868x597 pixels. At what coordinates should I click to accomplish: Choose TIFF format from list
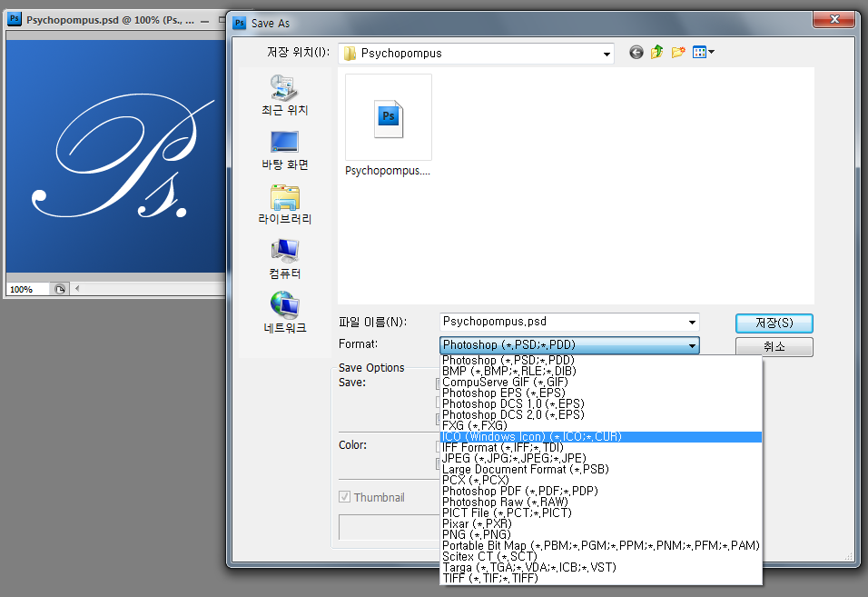[x=601, y=578]
